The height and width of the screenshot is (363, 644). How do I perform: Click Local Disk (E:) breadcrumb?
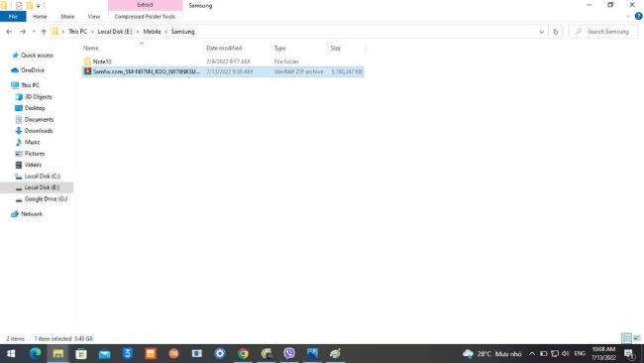click(115, 32)
